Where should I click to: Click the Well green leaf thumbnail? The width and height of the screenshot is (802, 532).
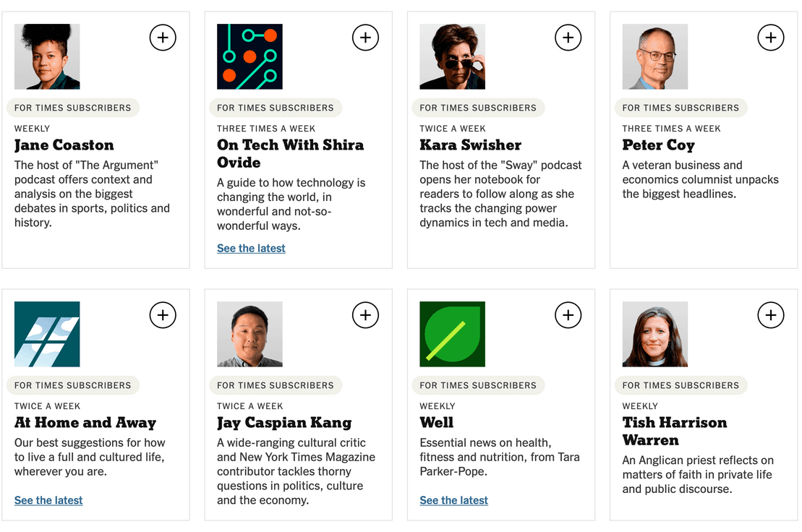point(452,334)
